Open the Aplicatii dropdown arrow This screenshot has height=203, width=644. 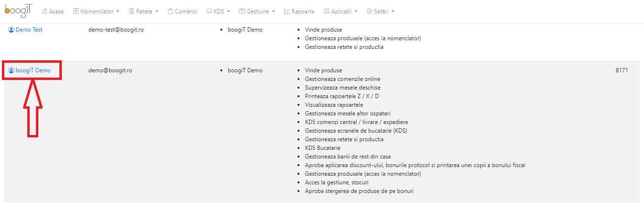[x=356, y=11]
